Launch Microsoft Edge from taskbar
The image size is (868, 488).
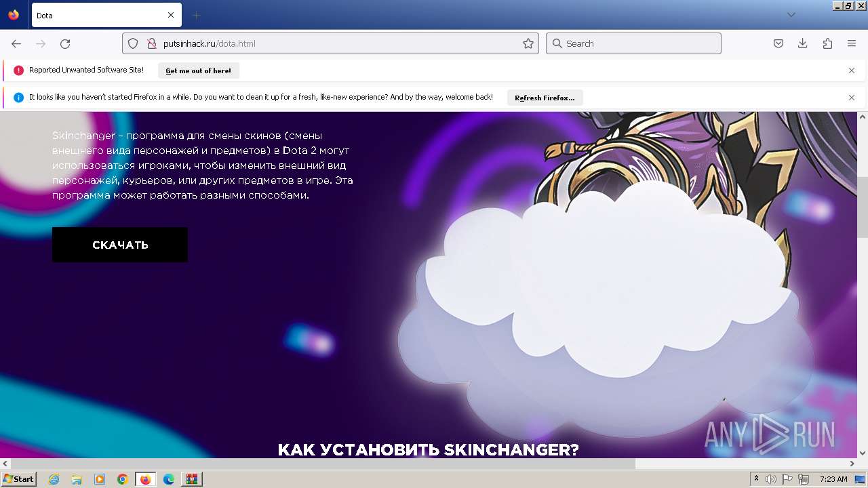169,479
